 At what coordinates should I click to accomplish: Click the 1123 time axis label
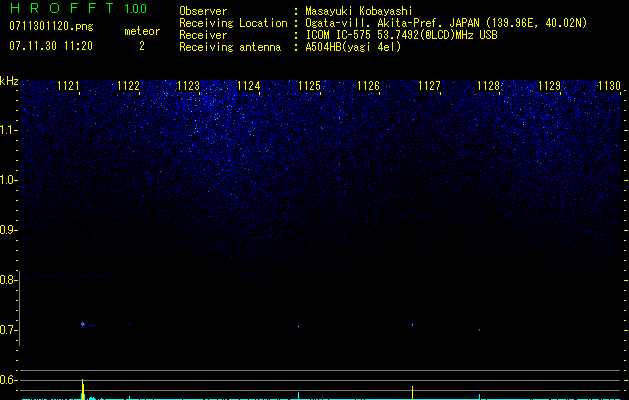coord(189,86)
